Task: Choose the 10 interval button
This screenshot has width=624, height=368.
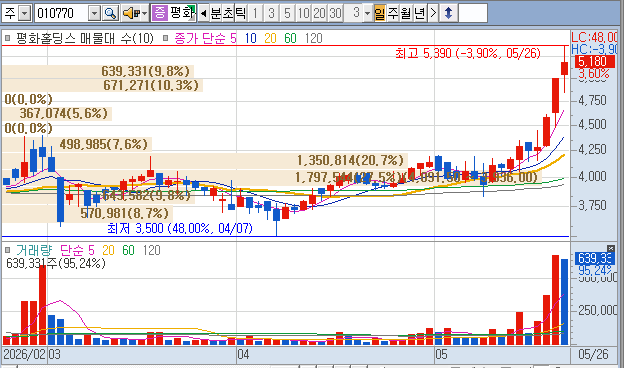Action: point(303,14)
